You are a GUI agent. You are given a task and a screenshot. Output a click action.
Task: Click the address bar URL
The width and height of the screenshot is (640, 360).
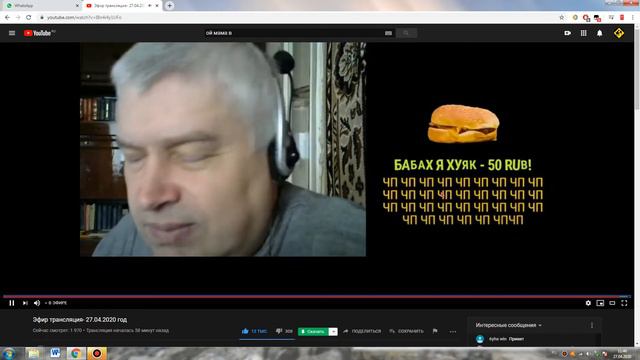(84, 18)
